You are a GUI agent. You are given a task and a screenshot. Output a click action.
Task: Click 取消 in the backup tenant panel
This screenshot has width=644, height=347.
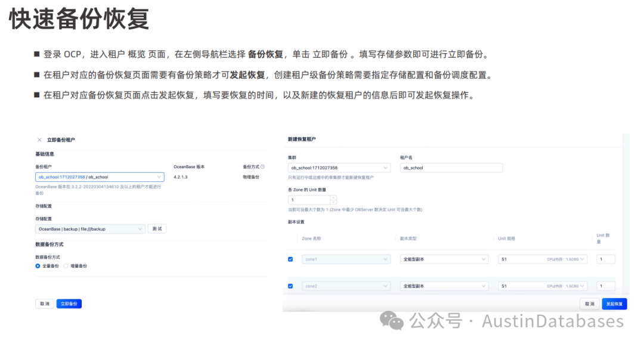coord(44,304)
